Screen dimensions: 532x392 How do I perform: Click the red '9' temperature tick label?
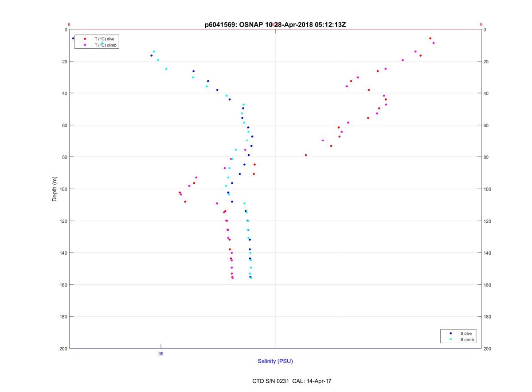click(x=481, y=25)
